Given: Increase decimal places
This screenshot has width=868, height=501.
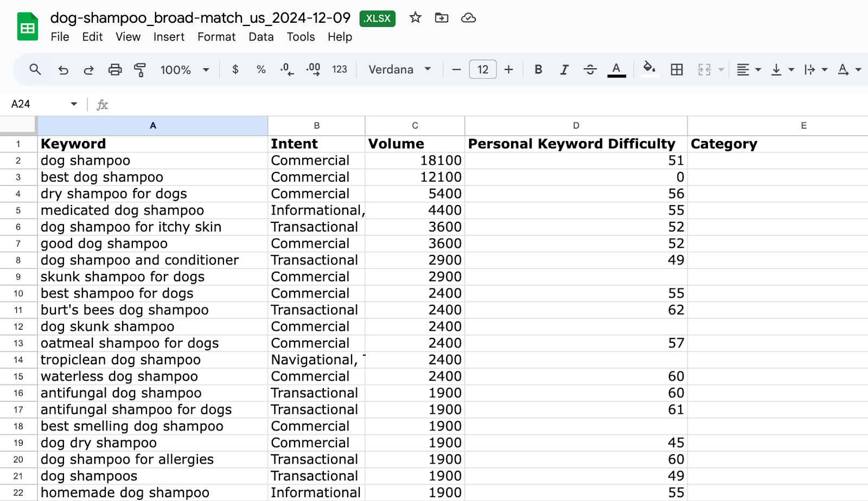Looking at the screenshot, I should click(x=312, y=69).
